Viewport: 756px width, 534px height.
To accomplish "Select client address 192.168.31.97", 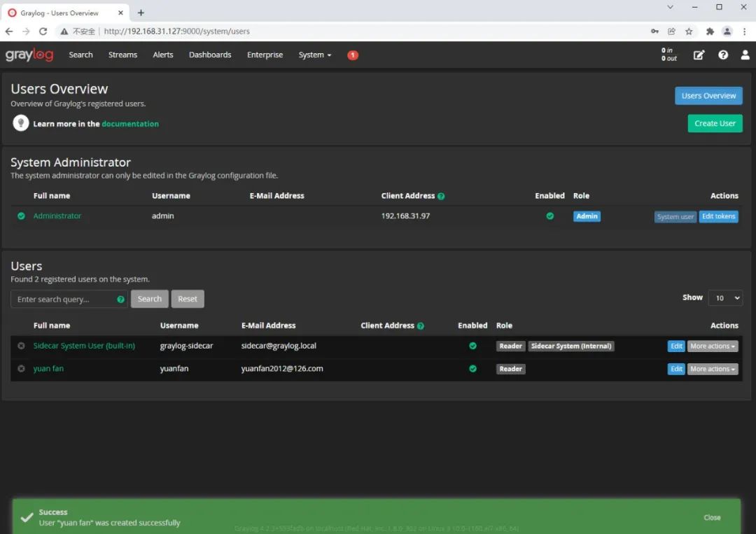I will click(405, 216).
